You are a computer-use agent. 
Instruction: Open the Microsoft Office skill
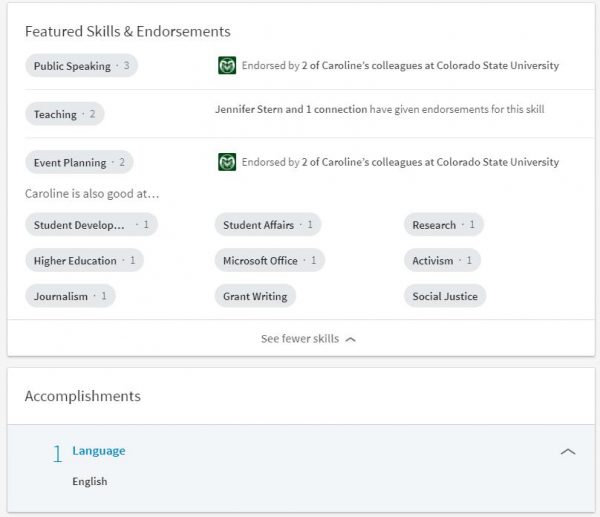pyautogui.click(x=269, y=261)
